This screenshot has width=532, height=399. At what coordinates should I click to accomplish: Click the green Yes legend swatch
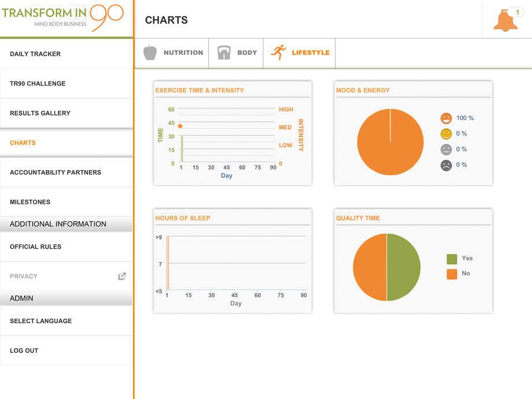click(x=452, y=259)
